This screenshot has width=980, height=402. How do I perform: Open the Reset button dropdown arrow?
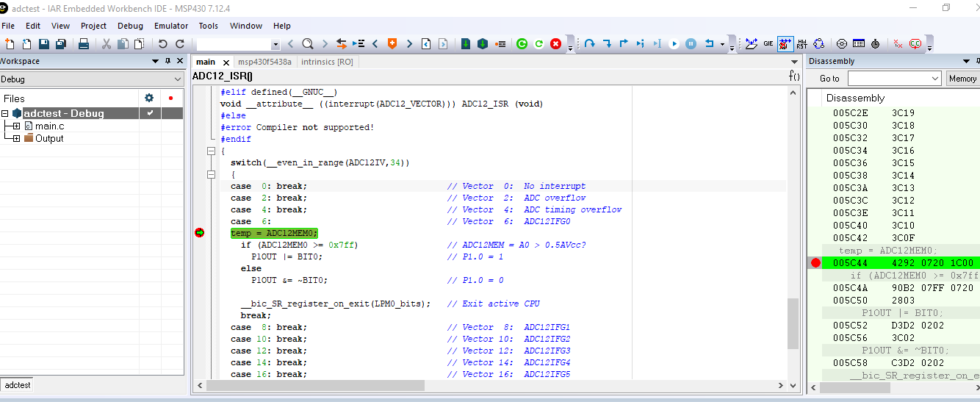point(722,45)
